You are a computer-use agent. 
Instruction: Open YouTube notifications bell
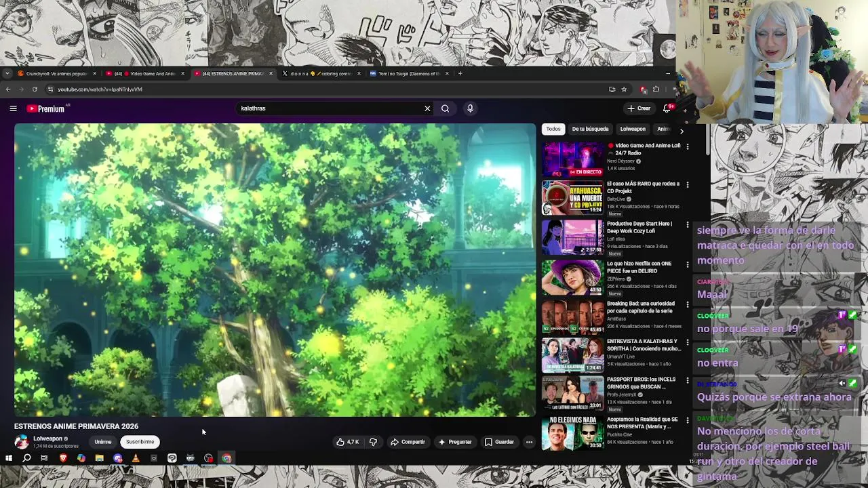(667, 108)
